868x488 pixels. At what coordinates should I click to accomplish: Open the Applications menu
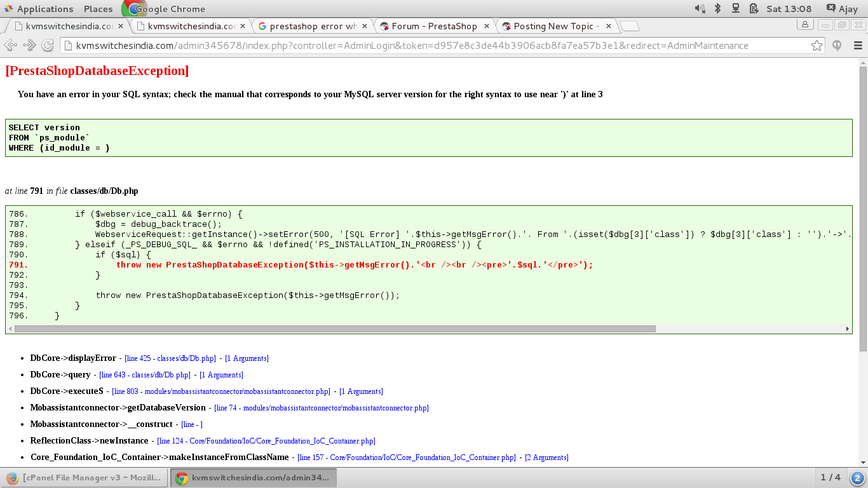pyautogui.click(x=38, y=9)
